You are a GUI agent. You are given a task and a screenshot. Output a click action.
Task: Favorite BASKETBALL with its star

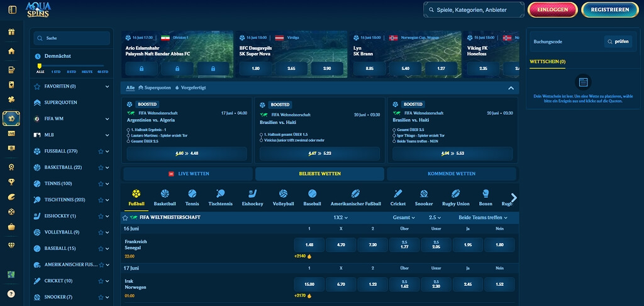[101, 167]
